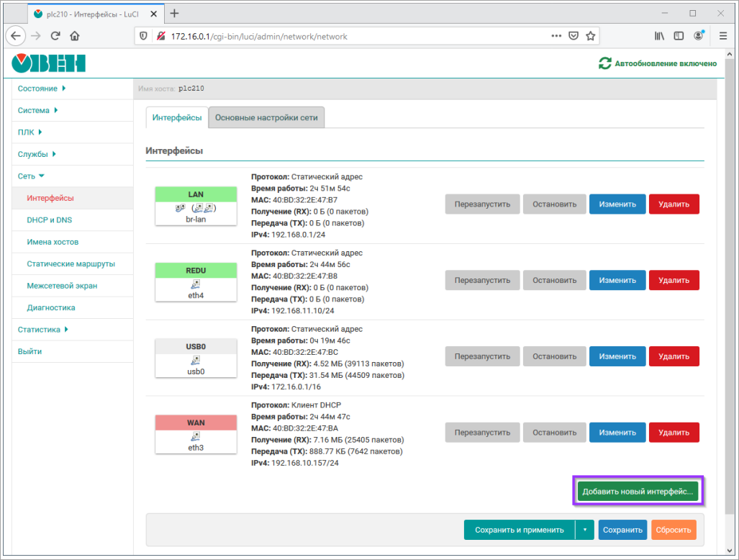Viewport: 739px width, 560px height.
Task: Open DHCP и DNS menu item
Action: tap(49, 220)
